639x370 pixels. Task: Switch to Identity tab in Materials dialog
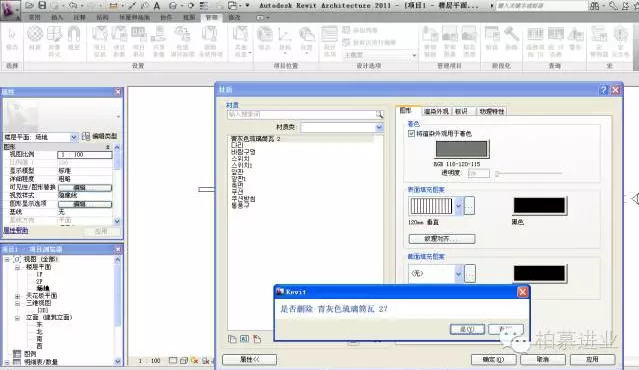click(x=461, y=111)
